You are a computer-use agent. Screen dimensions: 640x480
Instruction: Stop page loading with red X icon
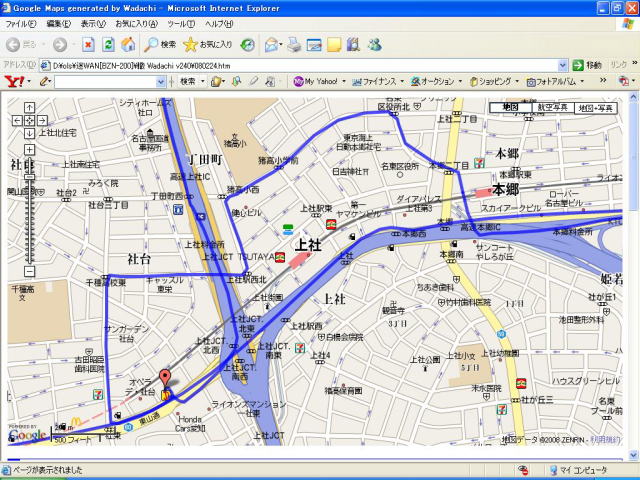click(x=88, y=44)
